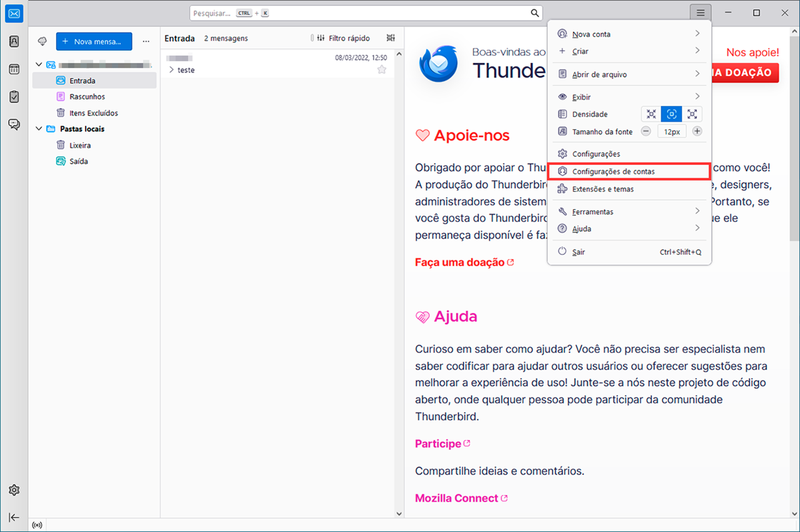
Task: Select default density
Action: pyautogui.click(x=672, y=114)
